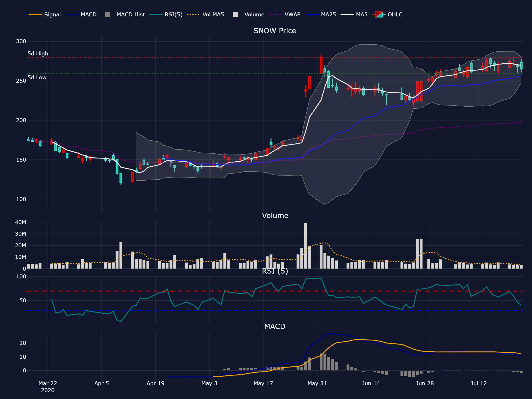Click the 5d High annotation label
Screen dimensions: 532x399
(x=38, y=54)
